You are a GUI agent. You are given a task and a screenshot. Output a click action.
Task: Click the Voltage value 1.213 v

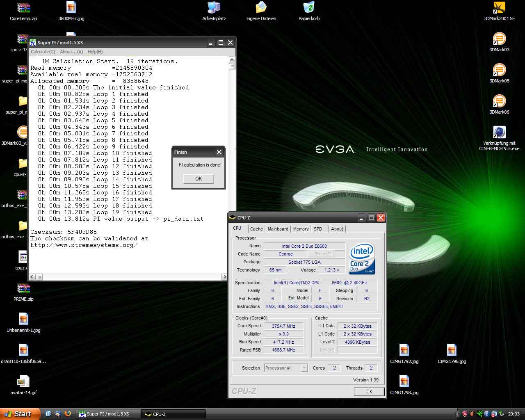point(332,270)
